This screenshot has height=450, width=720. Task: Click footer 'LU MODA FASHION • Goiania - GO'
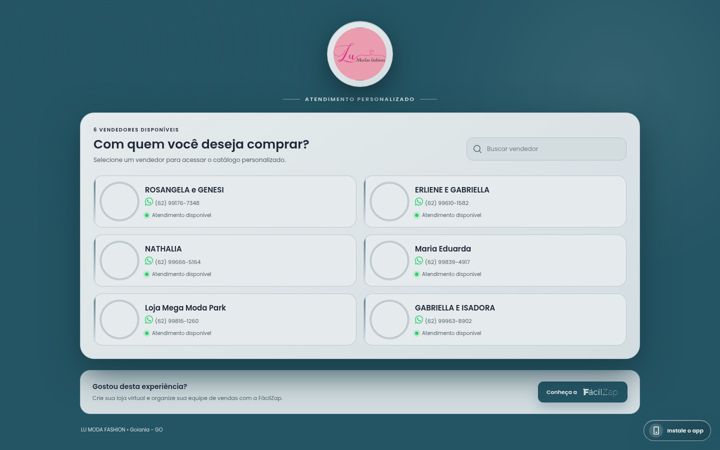click(x=122, y=430)
